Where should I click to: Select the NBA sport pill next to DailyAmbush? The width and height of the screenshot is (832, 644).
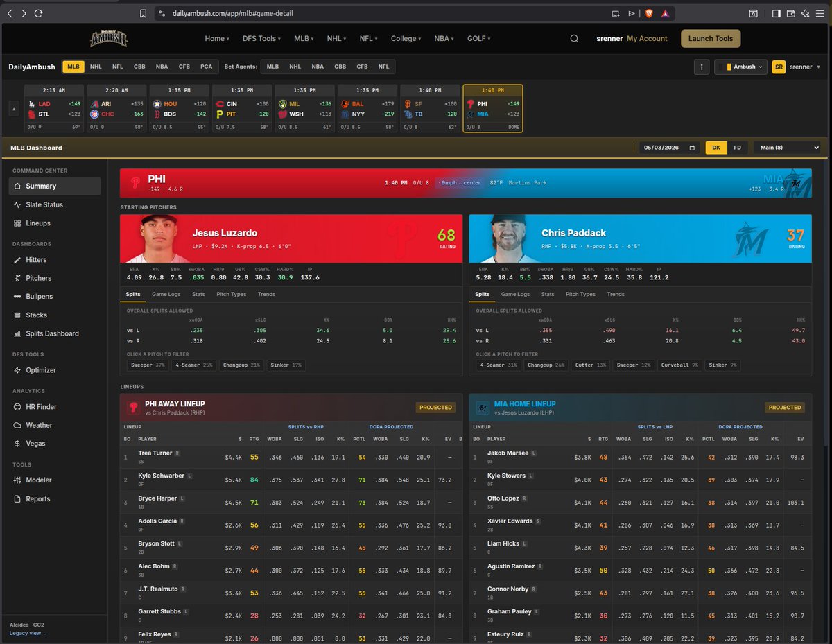[x=162, y=67]
